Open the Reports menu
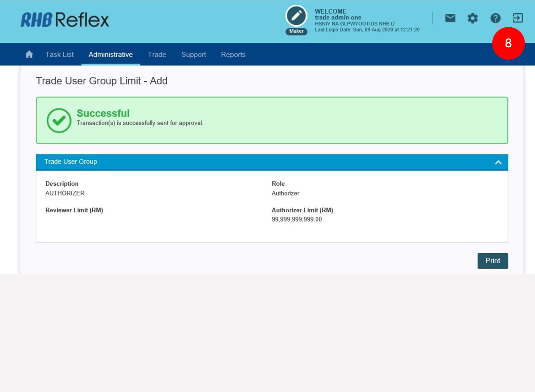 click(x=233, y=54)
